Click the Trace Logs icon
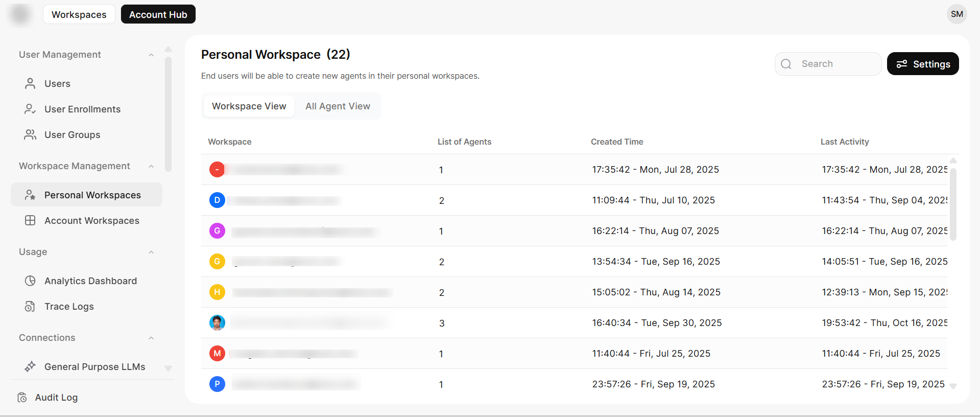 click(x=30, y=306)
